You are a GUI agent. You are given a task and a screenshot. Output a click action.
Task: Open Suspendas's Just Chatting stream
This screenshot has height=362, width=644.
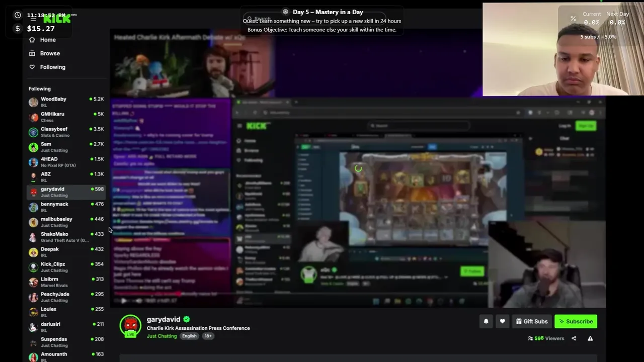click(66, 342)
